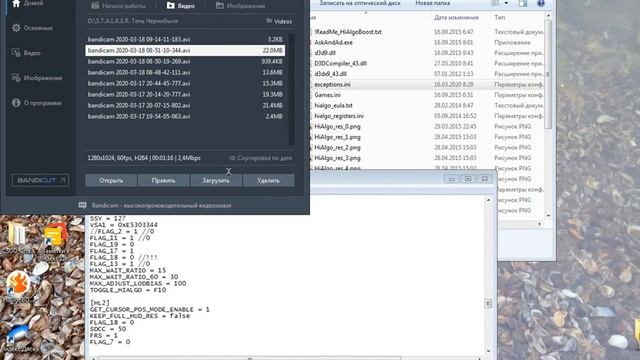
Task: Select bandicam 2020-03-17 19-54-05-063.avi
Action: pyautogui.click(x=185, y=116)
